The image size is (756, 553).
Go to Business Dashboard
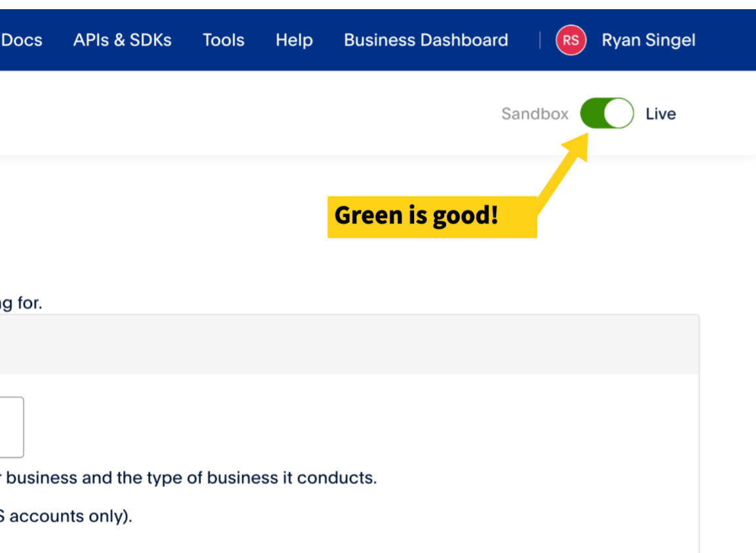click(426, 40)
